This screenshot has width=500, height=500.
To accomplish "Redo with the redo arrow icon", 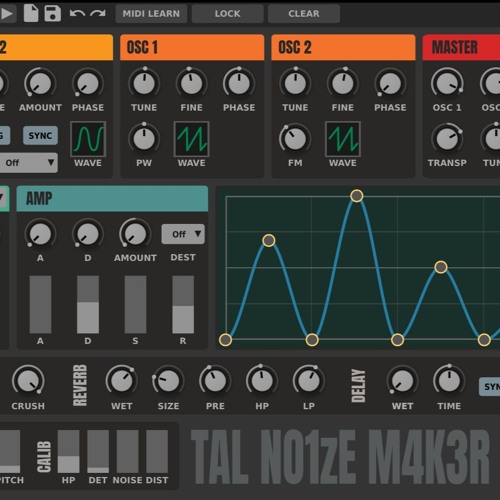I will point(98,13).
